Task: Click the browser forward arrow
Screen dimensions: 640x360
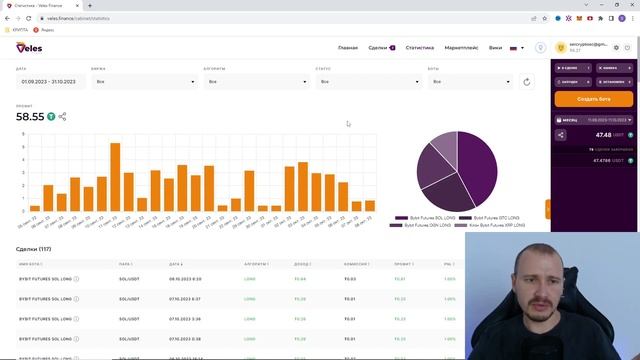Action: pos(18,18)
